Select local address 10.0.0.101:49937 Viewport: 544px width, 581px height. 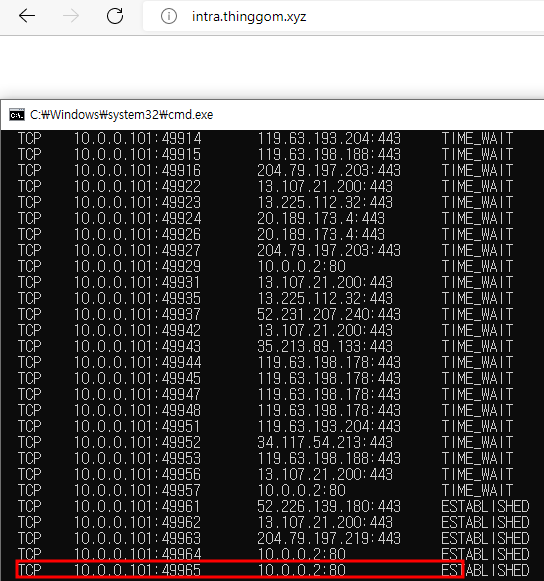click(137, 314)
